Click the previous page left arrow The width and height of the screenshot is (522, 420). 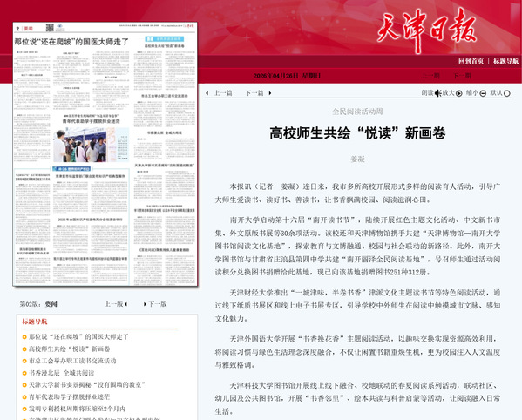tap(125, 304)
